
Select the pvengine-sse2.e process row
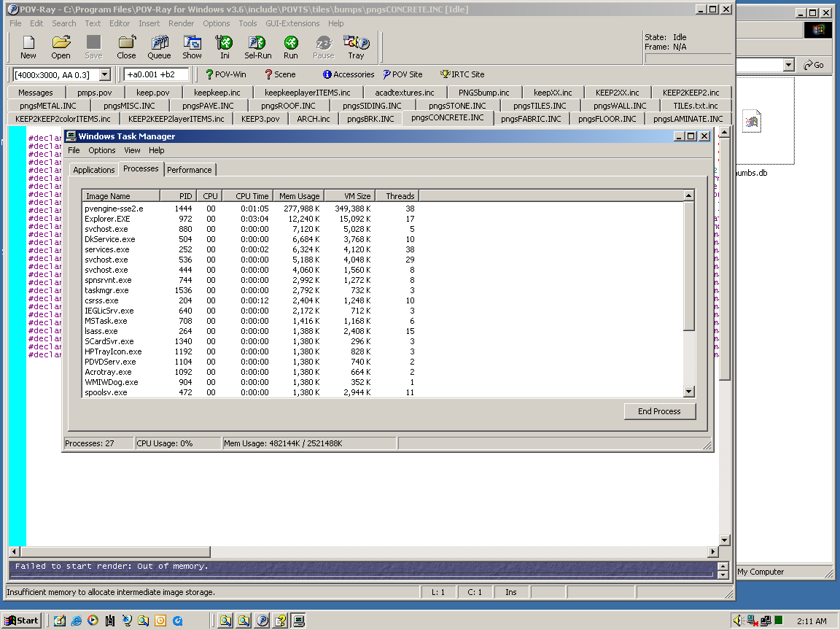[114, 209]
